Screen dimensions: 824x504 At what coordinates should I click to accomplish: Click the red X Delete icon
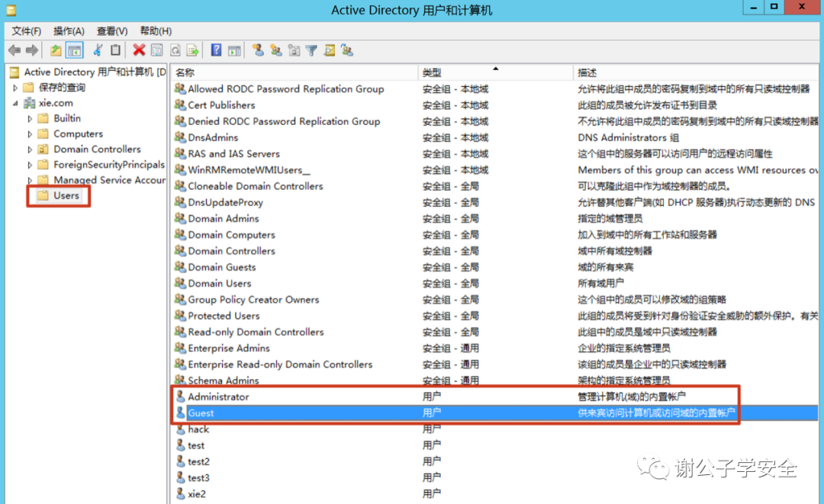pos(139,50)
